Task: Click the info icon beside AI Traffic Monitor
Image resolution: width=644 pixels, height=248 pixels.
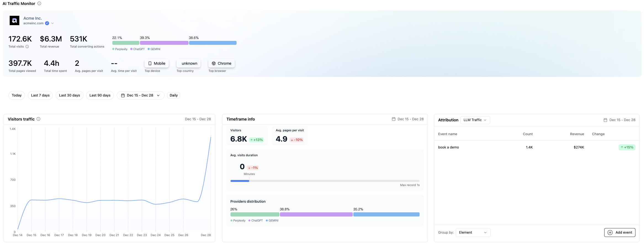Action: pyautogui.click(x=39, y=4)
